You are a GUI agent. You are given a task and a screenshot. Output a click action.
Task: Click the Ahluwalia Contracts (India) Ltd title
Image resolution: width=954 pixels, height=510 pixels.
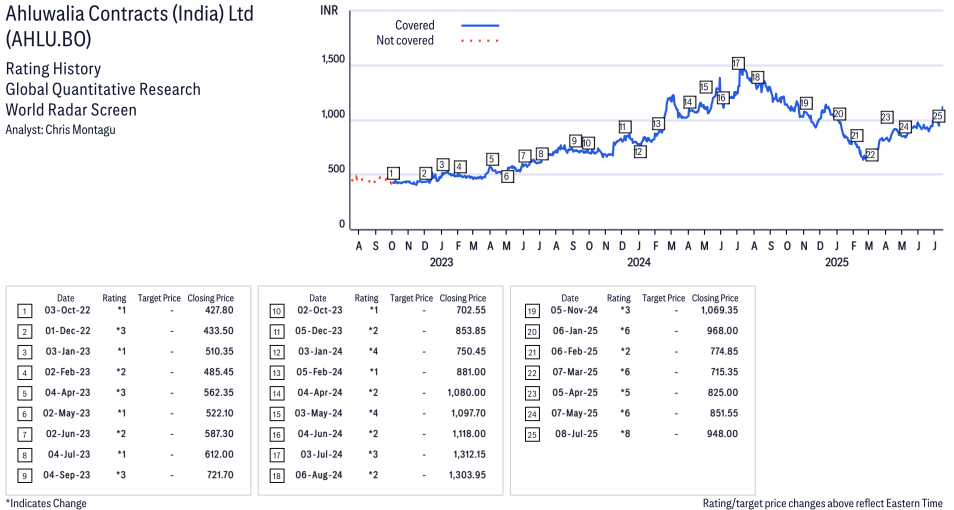tap(130, 14)
